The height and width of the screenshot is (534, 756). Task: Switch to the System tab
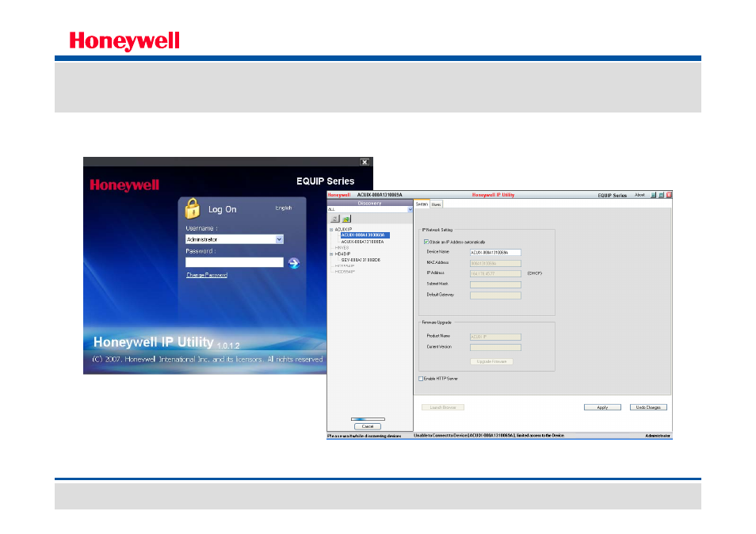coord(422,204)
